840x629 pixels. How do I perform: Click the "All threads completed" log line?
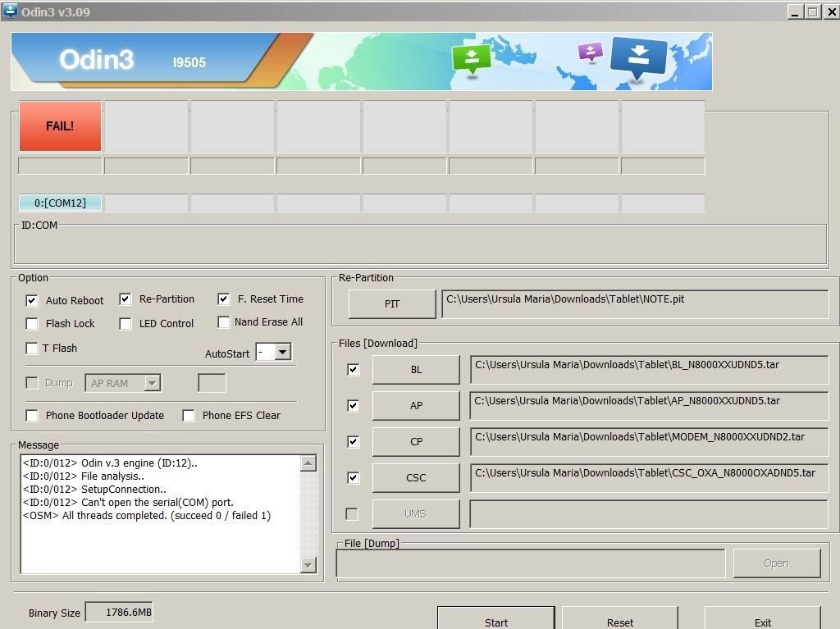click(x=146, y=515)
